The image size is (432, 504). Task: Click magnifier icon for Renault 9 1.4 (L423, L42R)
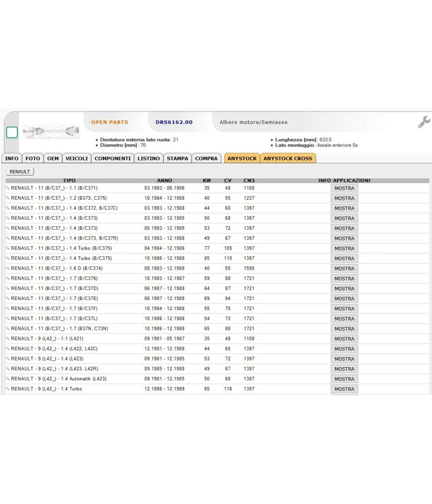coord(7,368)
